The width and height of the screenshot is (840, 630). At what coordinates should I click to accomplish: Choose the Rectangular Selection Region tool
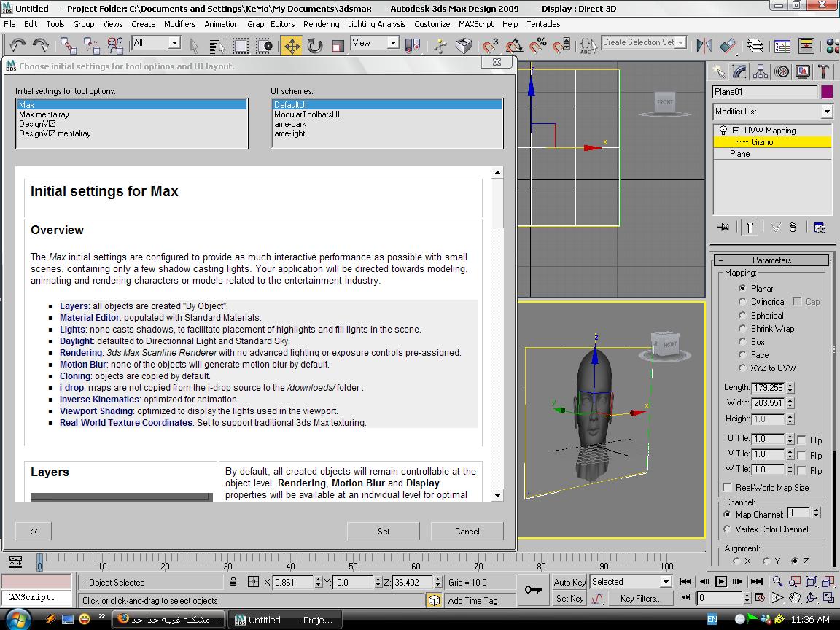(240, 45)
